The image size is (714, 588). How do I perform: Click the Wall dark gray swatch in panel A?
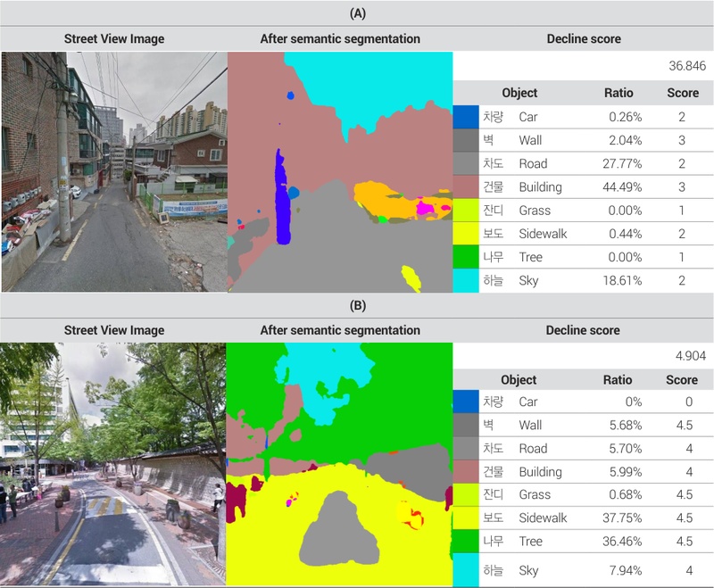tap(466, 140)
